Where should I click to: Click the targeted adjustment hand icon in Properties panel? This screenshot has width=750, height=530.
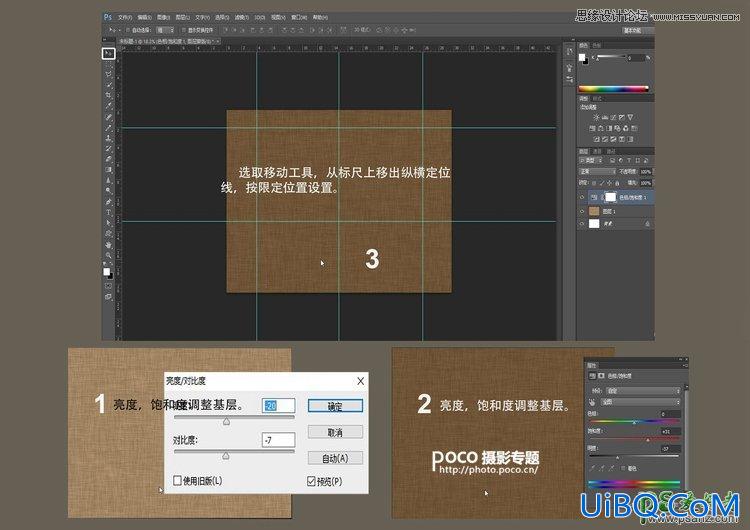click(592, 402)
